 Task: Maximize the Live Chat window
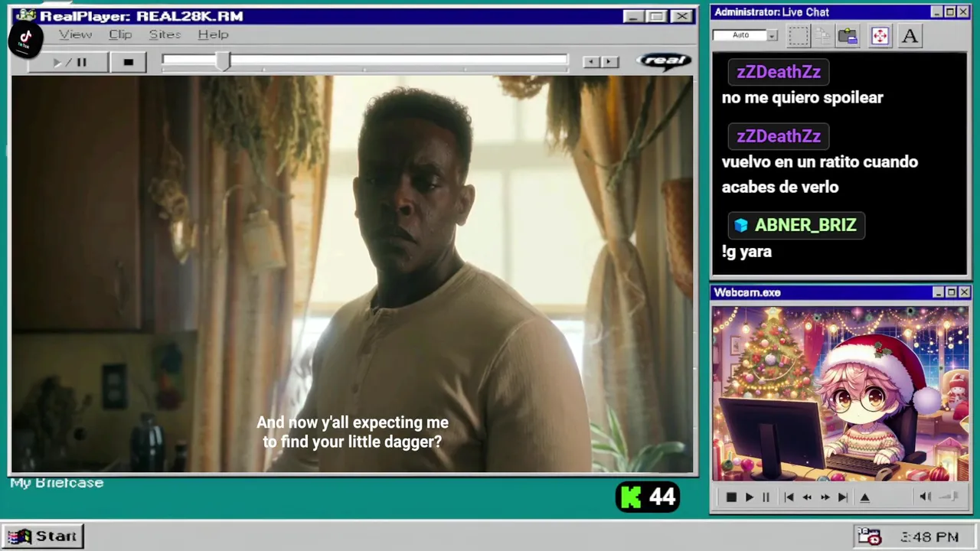(x=950, y=12)
